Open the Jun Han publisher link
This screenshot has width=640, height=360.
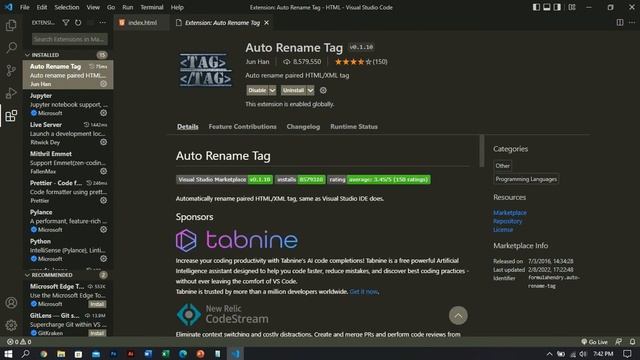[257, 62]
